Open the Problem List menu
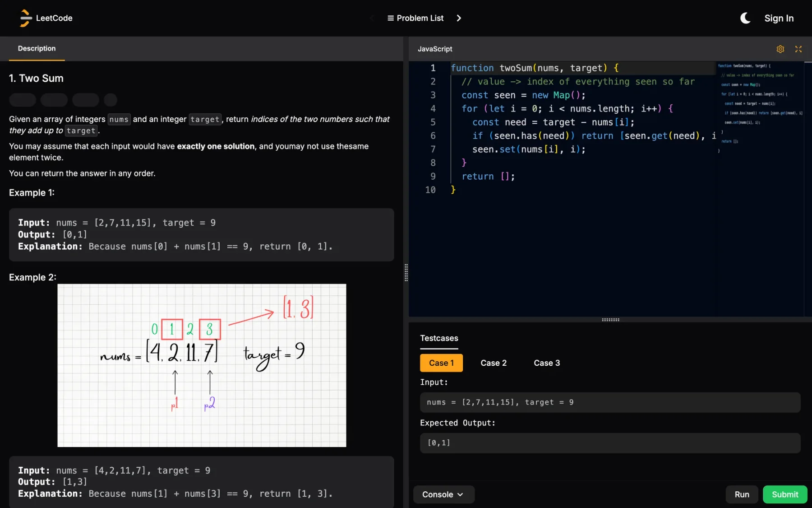The height and width of the screenshot is (508, 812). tap(415, 18)
